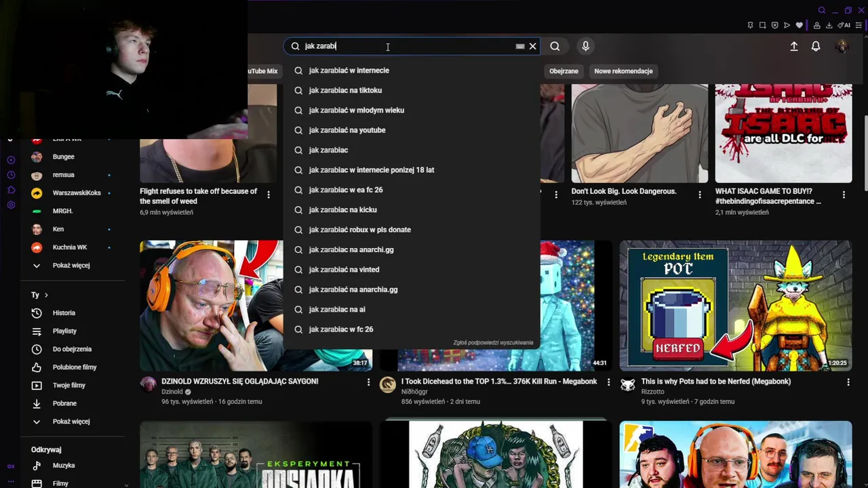This screenshot has height=488, width=868.
Task: Open options menu for 'DZINOLD WZRUSZYŁ SIĘ' video
Action: click(x=368, y=383)
